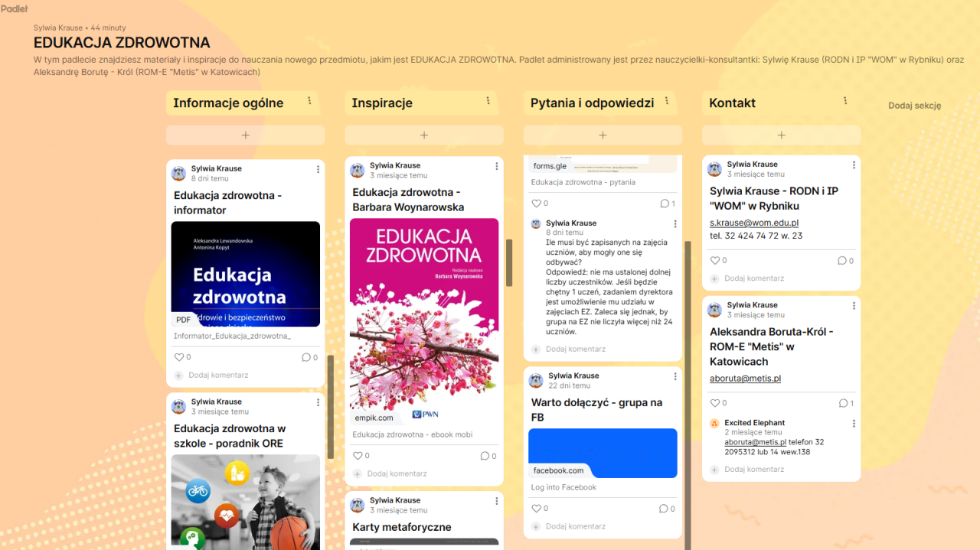Image resolution: width=980 pixels, height=550 pixels.
Task: Click Informacje ogólne section title
Action: pos(228,103)
